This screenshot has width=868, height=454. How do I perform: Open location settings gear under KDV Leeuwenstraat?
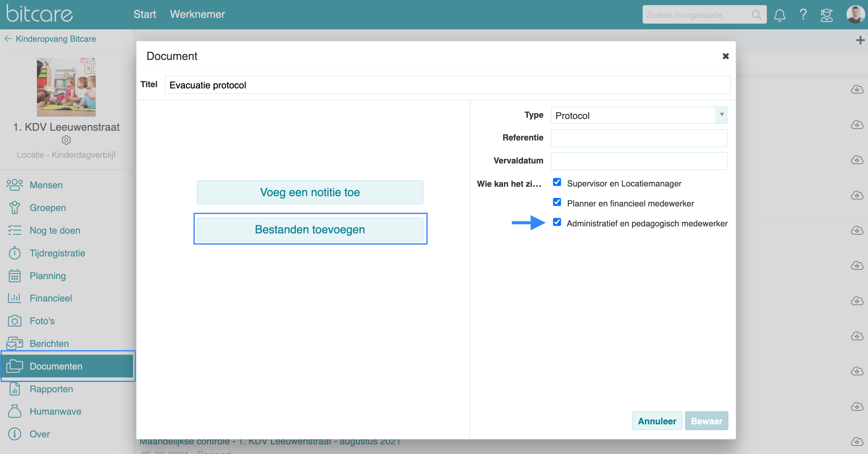click(x=66, y=140)
